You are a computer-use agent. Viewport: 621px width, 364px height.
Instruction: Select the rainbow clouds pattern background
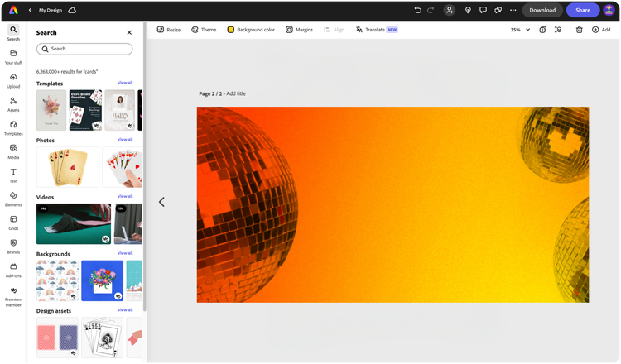point(57,280)
